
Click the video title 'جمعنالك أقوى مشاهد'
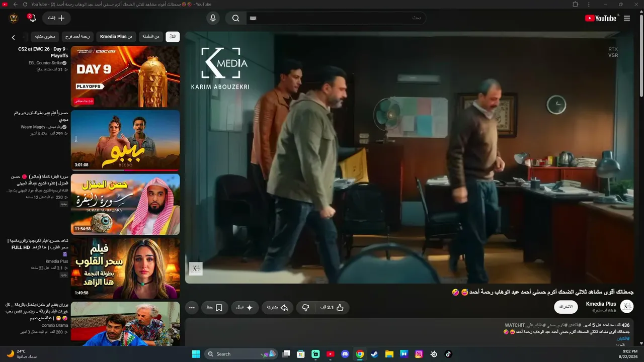click(x=543, y=292)
